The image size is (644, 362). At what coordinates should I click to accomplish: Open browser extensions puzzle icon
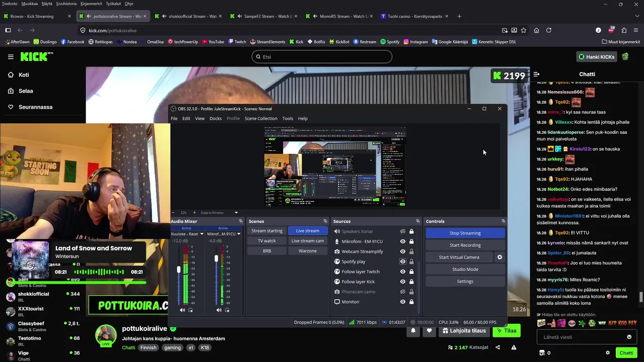[624, 30]
